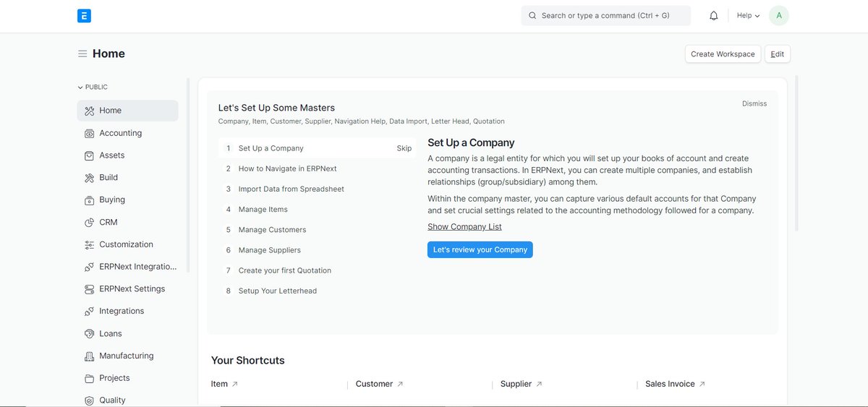Focus the search or command input
The height and width of the screenshot is (407, 868).
click(606, 15)
